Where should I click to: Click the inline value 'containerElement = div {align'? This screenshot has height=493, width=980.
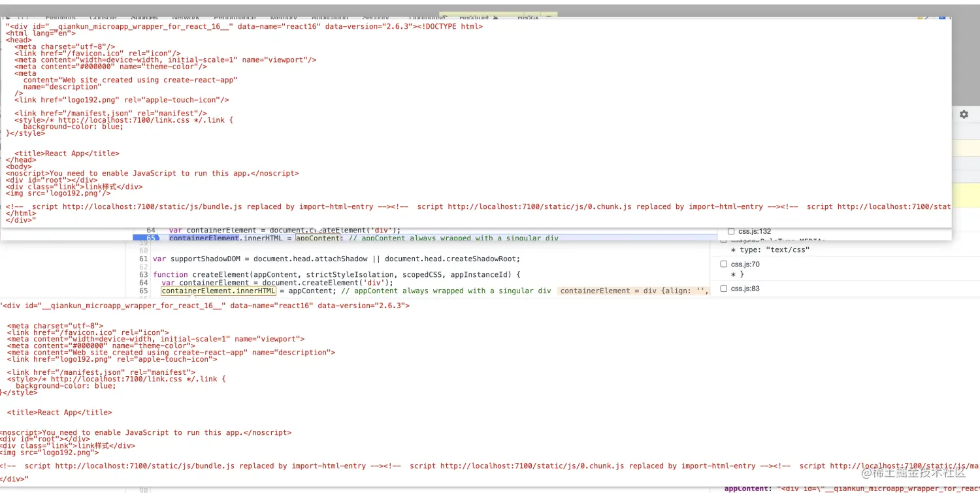pos(632,291)
